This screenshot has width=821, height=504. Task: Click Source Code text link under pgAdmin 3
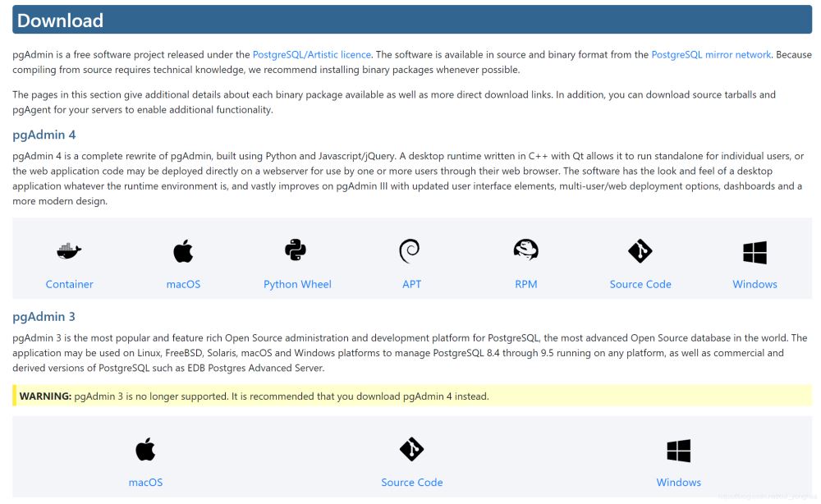pos(411,483)
